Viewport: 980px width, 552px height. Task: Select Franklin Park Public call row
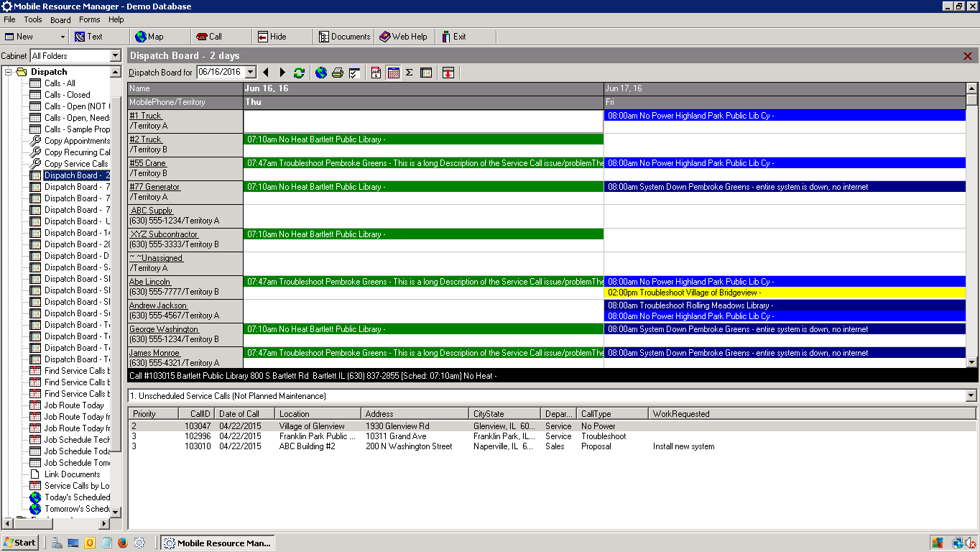[553, 436]
